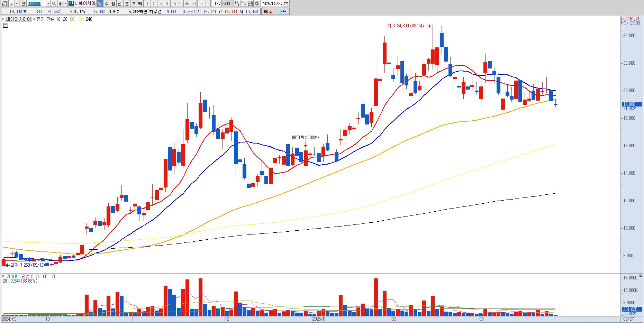Viewport: 644px width, 323px height.
Task: Choose the 1 interval preset
Action: pyautogui.click(x=147, y=3)
